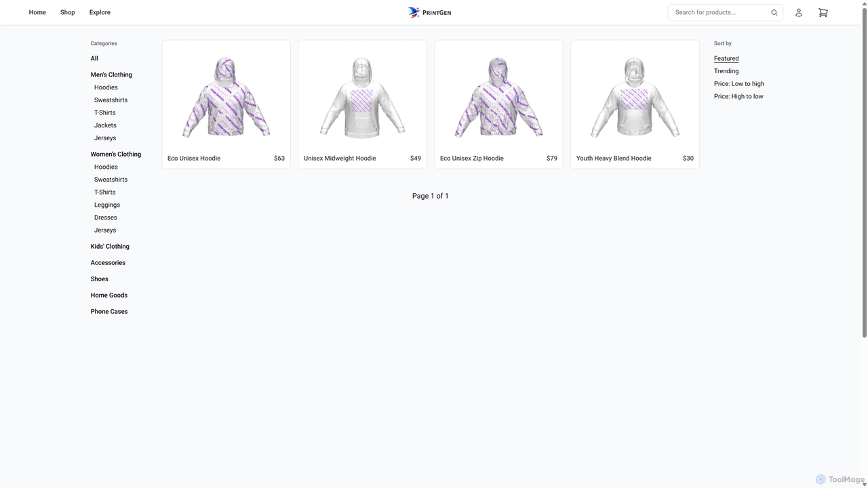Select Jerseys under Men's Clothing

tap(105, 138)
